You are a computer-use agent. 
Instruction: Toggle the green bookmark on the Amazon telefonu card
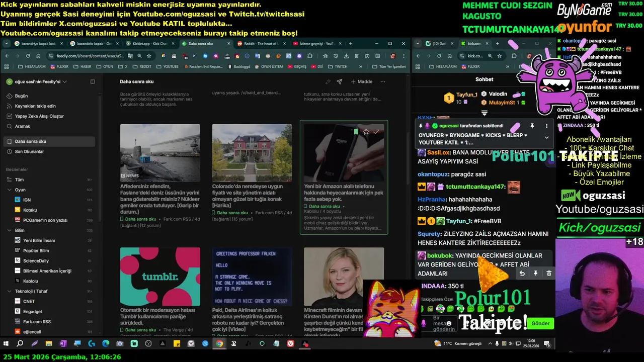coord(356,132)
